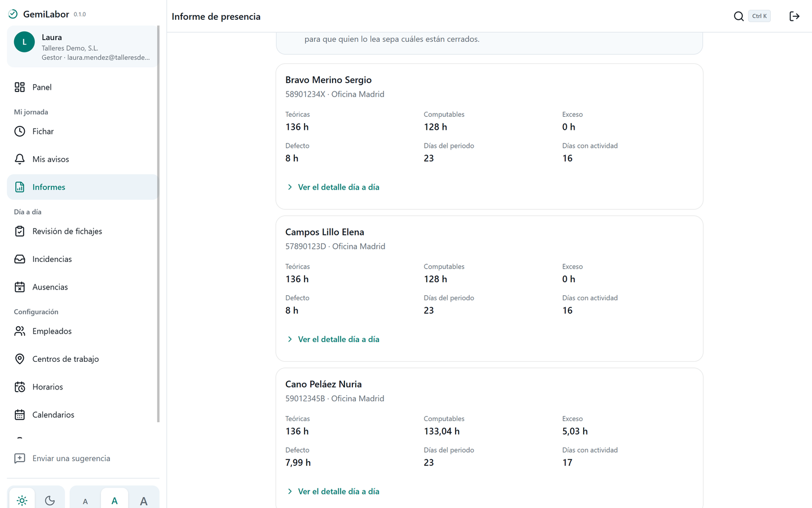Click the Fichar clock icon

pos(20,131)
